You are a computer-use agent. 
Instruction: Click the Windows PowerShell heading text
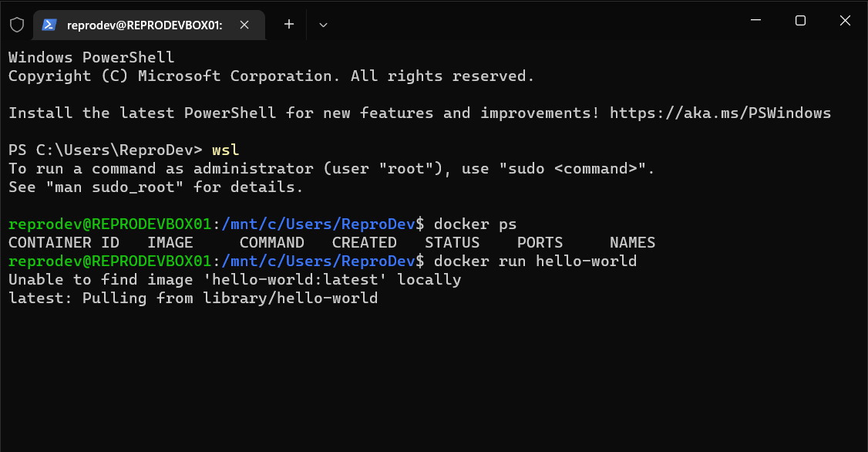click(91, 57)
